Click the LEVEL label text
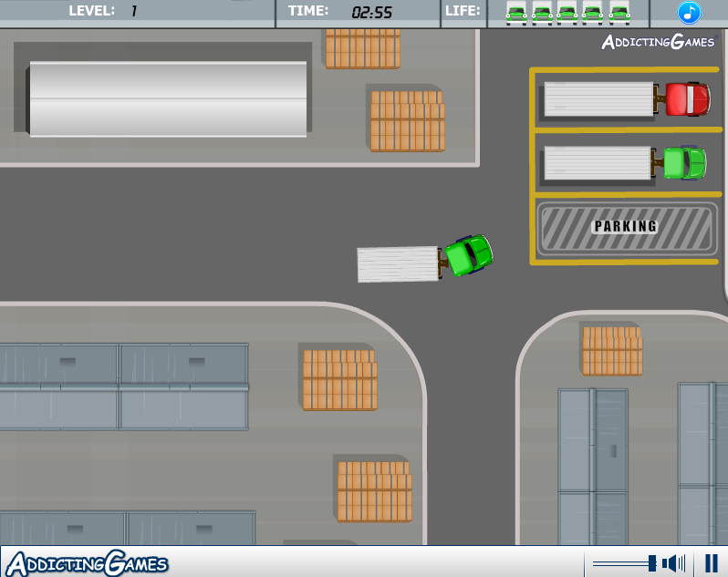Screen dimensions: 728x577 91,11
